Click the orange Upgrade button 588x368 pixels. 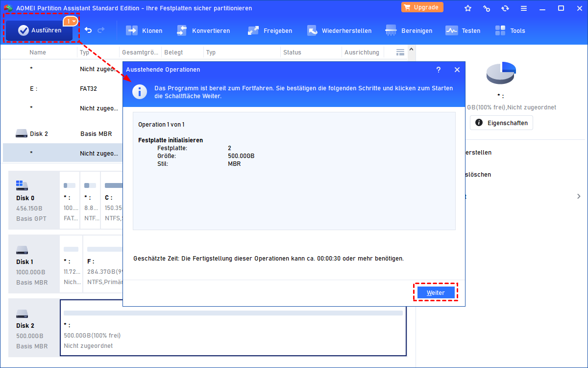[422, 7]
